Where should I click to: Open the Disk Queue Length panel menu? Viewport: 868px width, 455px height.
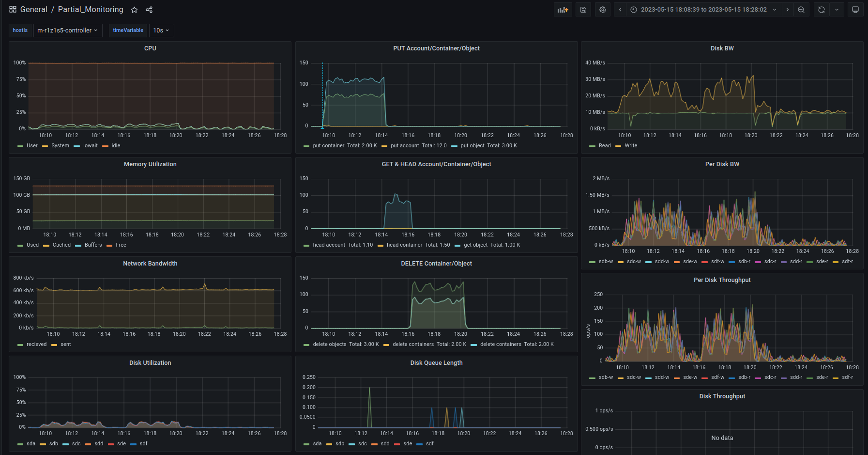[436, 363]
